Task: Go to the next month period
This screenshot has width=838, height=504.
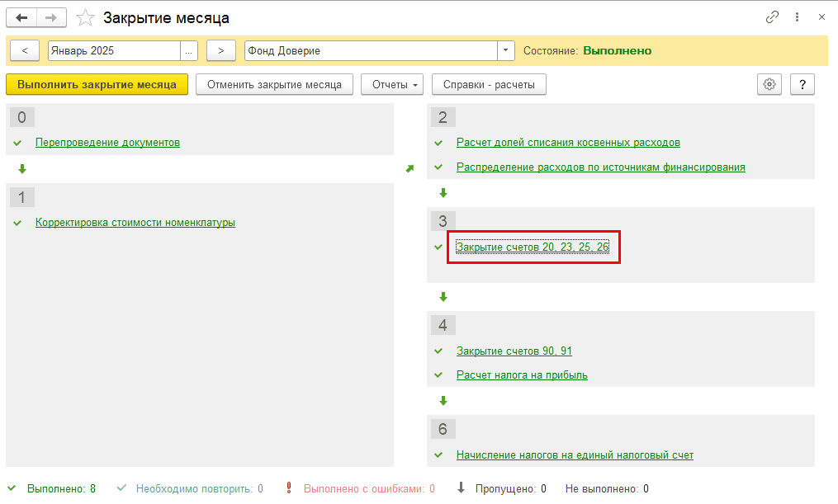Action: pos(220,50)
